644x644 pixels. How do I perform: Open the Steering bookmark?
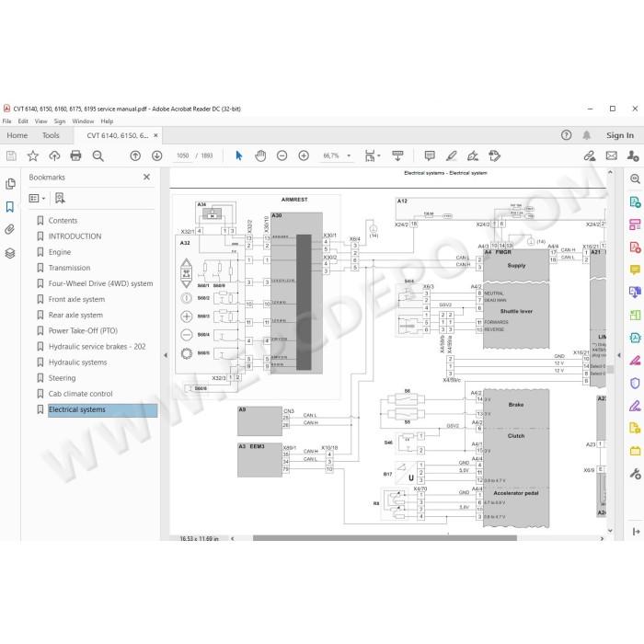[62, 378]
